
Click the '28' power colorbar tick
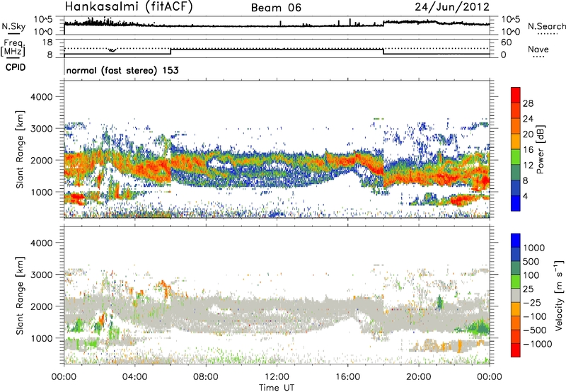528,103
